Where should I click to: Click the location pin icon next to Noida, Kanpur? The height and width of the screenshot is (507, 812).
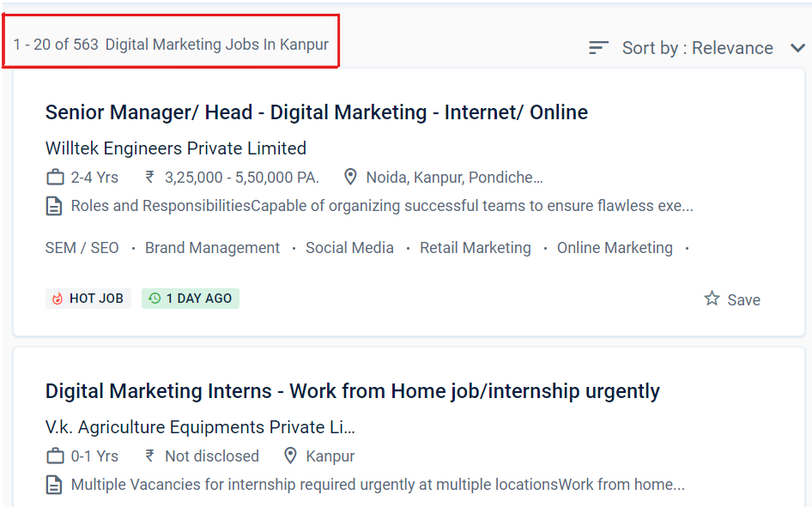pos(350,177)
